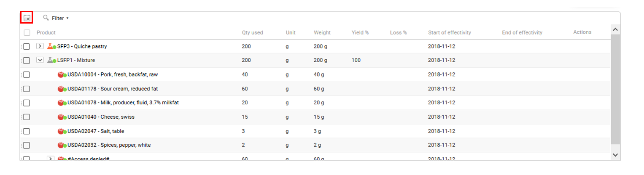Click the tomato icon beside Salt, table
This screenshot has width=644, height=175.
(x=61, y=131)
